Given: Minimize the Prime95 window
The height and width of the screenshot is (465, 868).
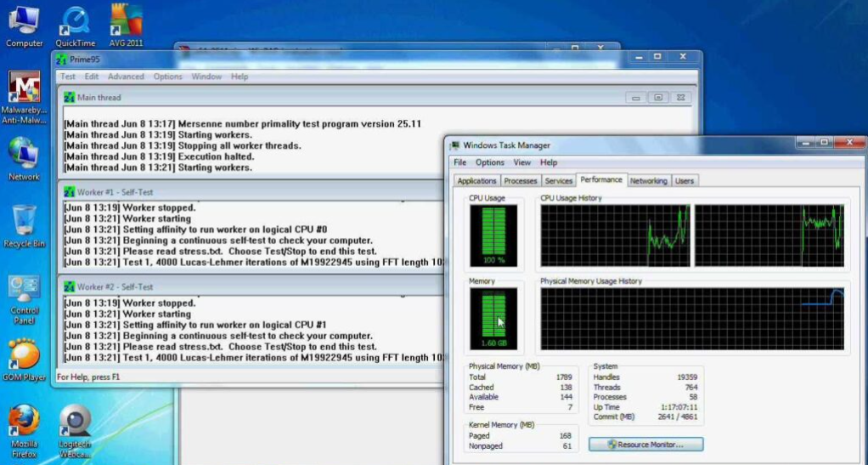Looking at the screenshot, I should [x=639, y=57].
